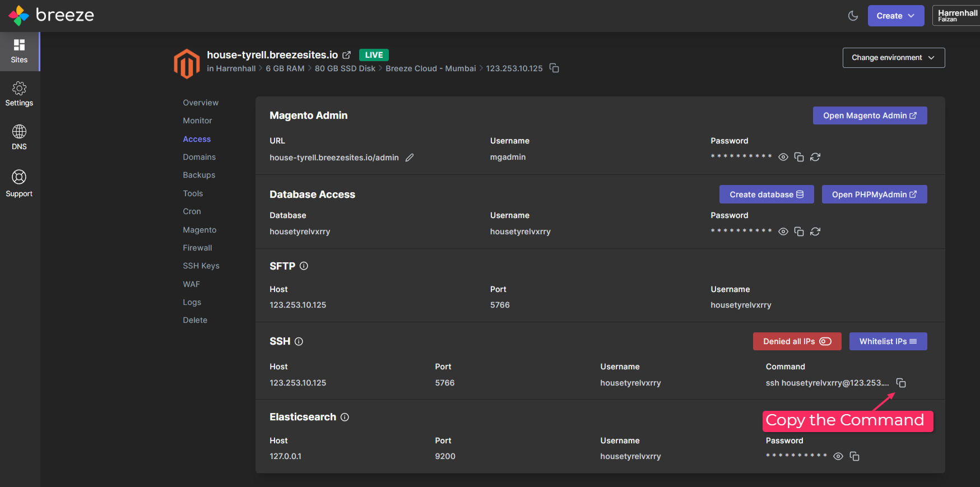The width and height of the screenshot is (980, 487).
Task: Select the SFTP username housetyrelvxrry
Action: pos(741,305)
